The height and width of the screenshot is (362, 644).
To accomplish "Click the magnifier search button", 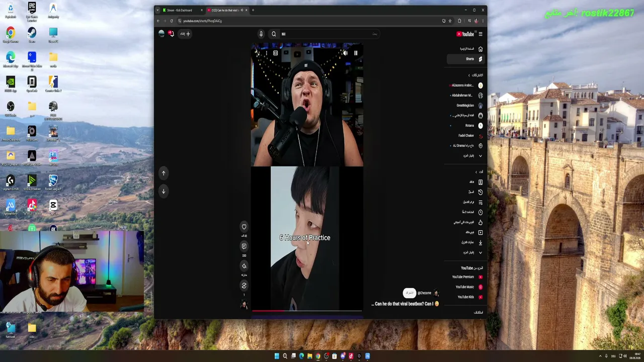I will tap(274, 34).
